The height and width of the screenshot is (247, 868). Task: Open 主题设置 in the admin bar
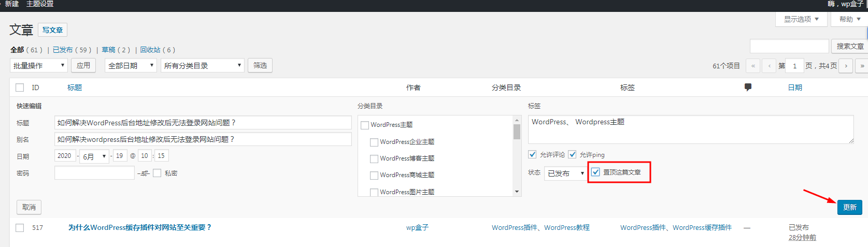point(40,4)
